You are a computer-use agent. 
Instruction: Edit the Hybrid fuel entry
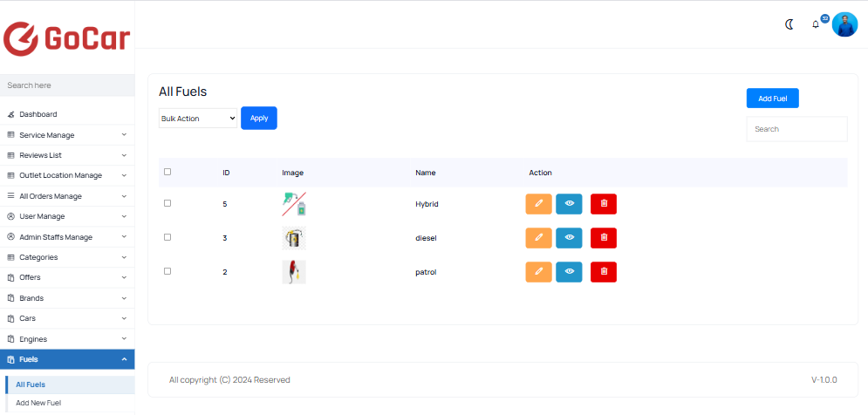pyautogui.click(x=538, y=204)
